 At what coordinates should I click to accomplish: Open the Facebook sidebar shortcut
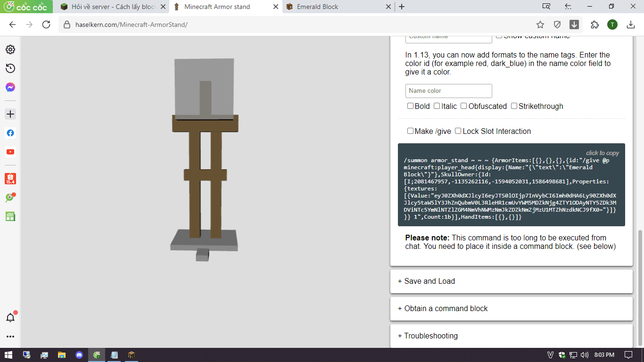pyautogui.click(x=10, y=133)
